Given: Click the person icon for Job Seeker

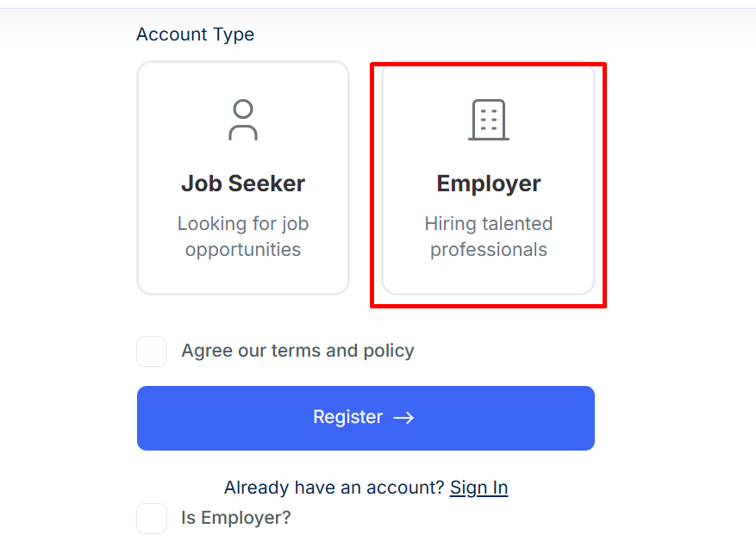Looking at the screenshot, I should [243, 120].
